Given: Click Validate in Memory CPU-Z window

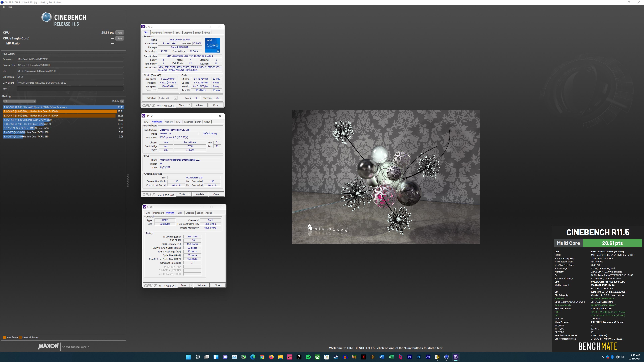Looking at the screenshot, I should pos(201,285).
